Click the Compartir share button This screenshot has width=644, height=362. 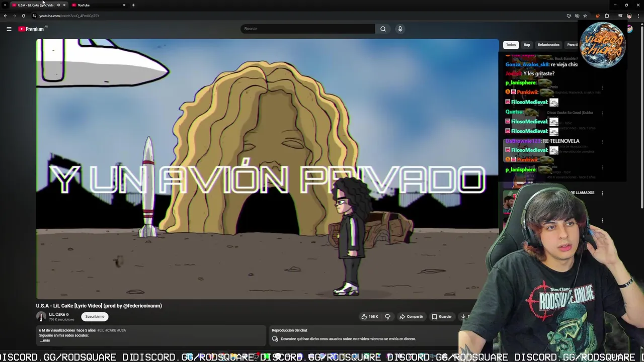click(411, 316)
